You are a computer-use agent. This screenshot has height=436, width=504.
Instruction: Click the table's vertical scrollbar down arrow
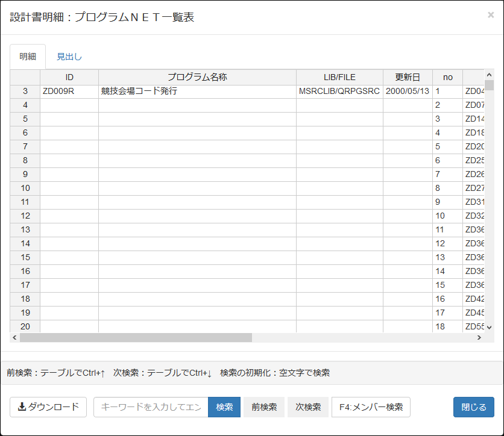pos(489,328)
